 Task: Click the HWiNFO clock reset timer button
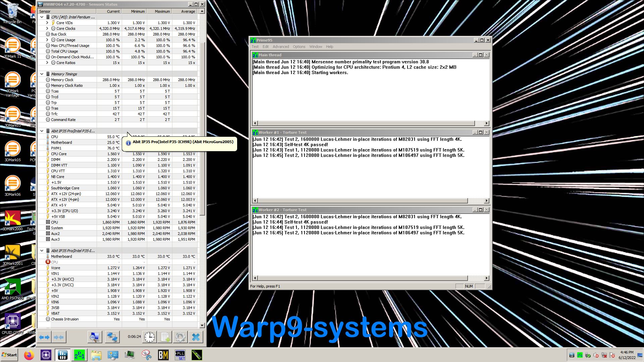pos(150,337)
